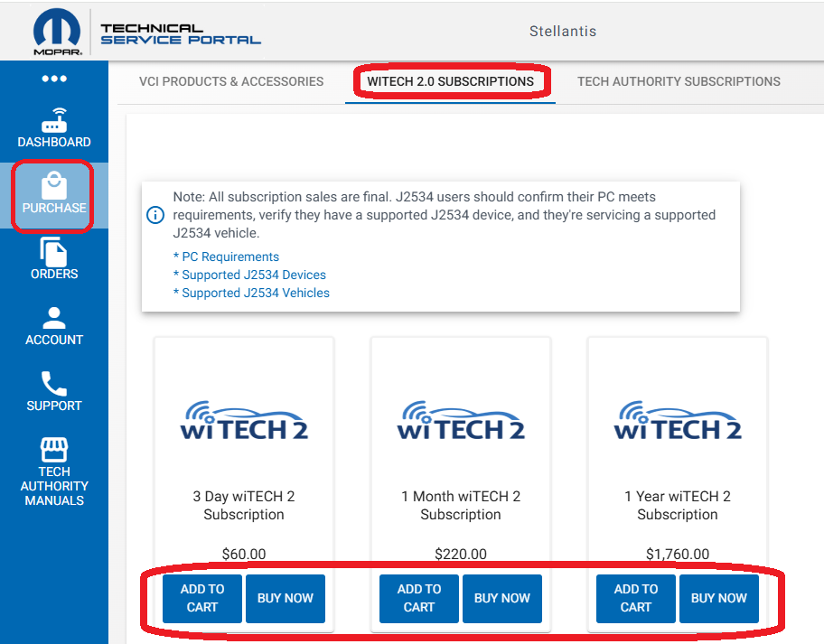Select the wiTECH 2.0 Subscriptions tab
Viewport: 824px width, 644px height.
point(450,81)
